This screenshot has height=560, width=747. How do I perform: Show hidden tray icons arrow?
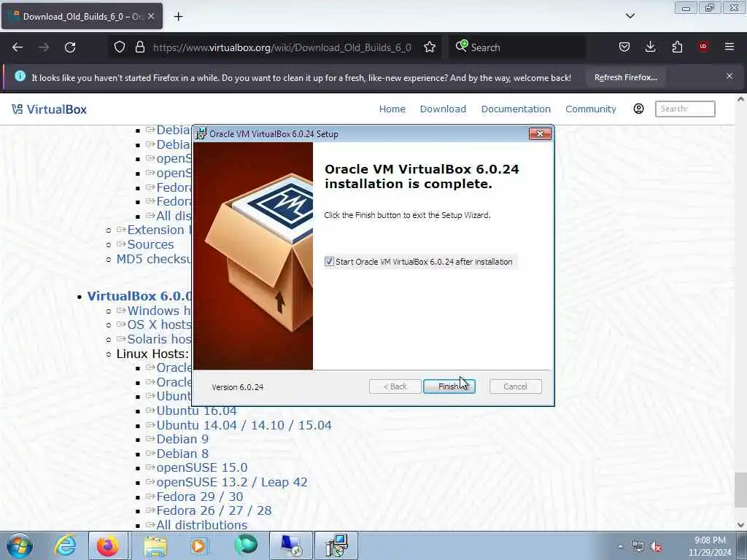tap(620, 547)
